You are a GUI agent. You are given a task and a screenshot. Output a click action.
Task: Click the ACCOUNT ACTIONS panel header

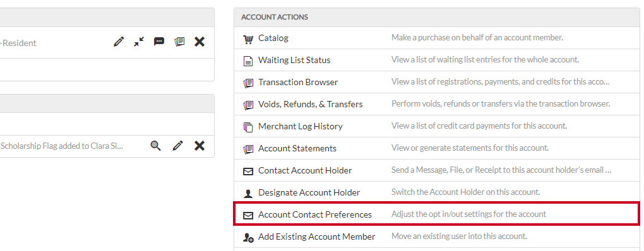pyautogui.click(x=436, y=17)
